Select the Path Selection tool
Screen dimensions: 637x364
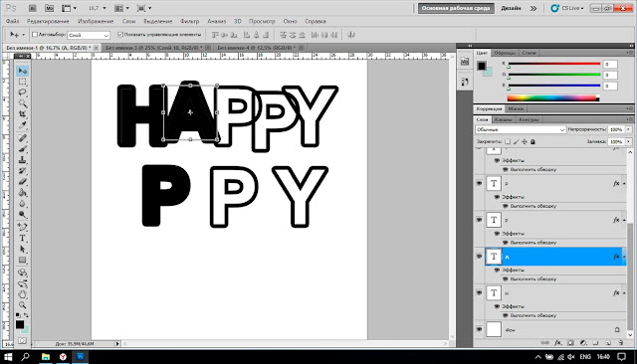[22, 250]
